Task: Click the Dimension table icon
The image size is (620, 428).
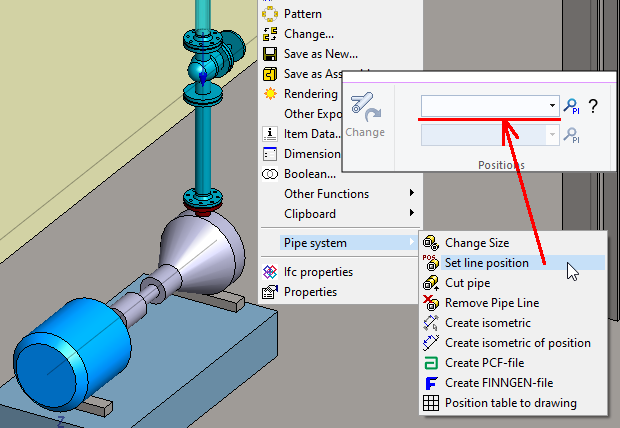Action: [x=270, y=154]
